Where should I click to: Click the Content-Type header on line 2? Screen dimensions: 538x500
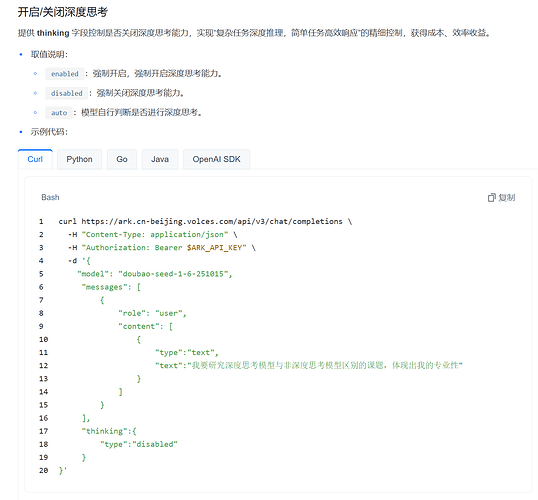155,234
